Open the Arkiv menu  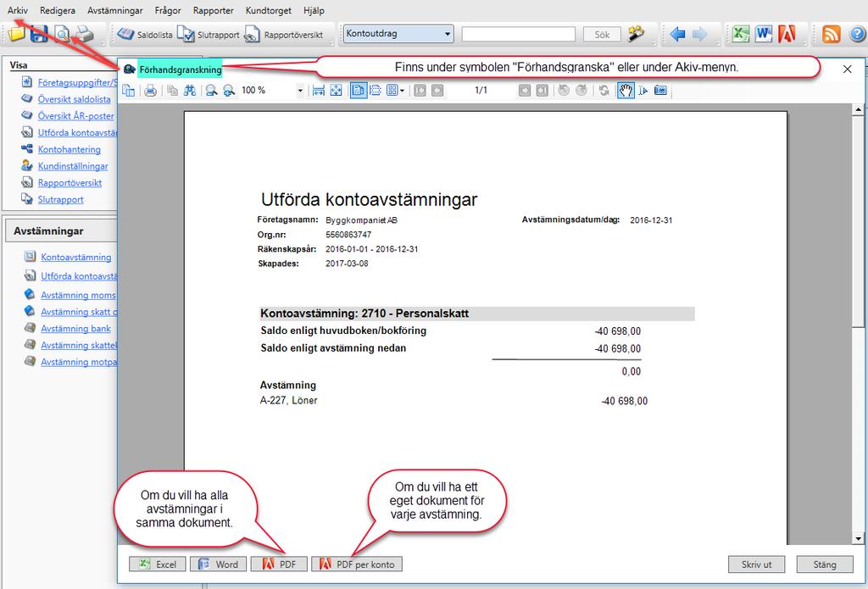pyautogui.click(x=18, y=10)
